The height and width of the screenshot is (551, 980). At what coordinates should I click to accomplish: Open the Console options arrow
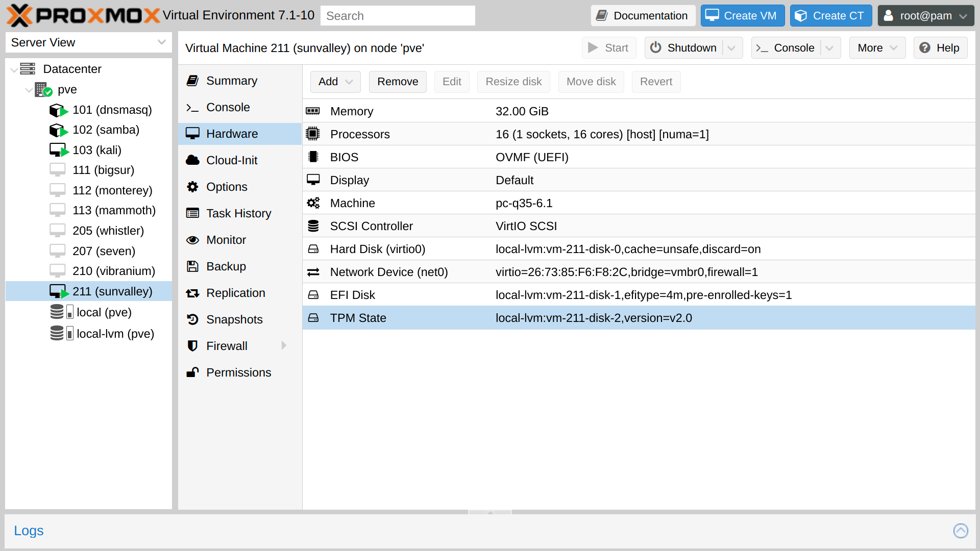[830, 48]
